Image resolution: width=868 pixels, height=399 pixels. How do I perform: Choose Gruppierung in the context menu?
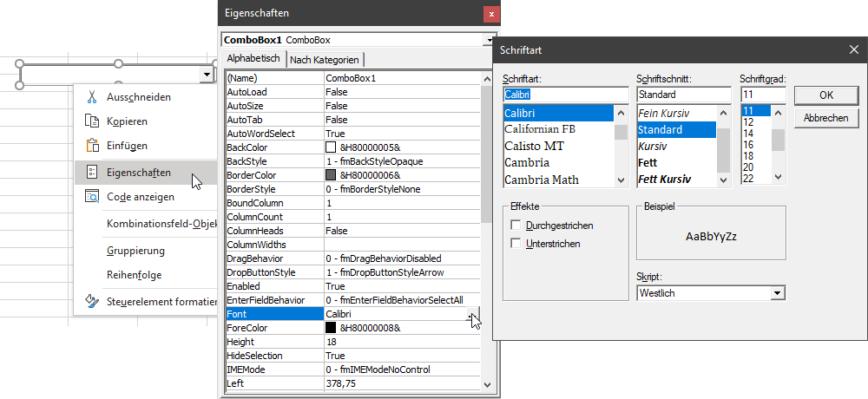click(x=135, y=251)
